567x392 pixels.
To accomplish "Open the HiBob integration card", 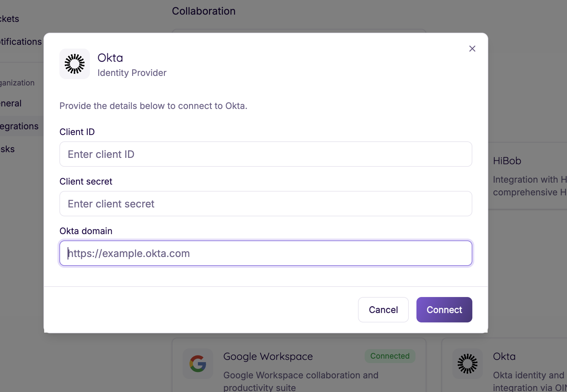I will (527, 175).
